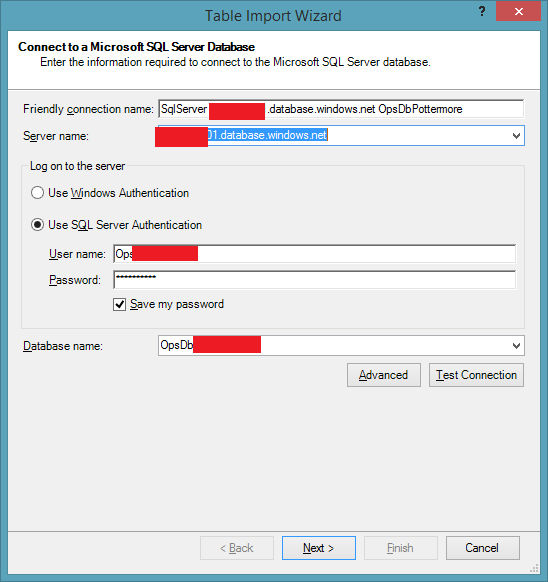This screenshot has width=548, height=582.
Task: Click the 'Server name:' label
Action: coord(56,136)
